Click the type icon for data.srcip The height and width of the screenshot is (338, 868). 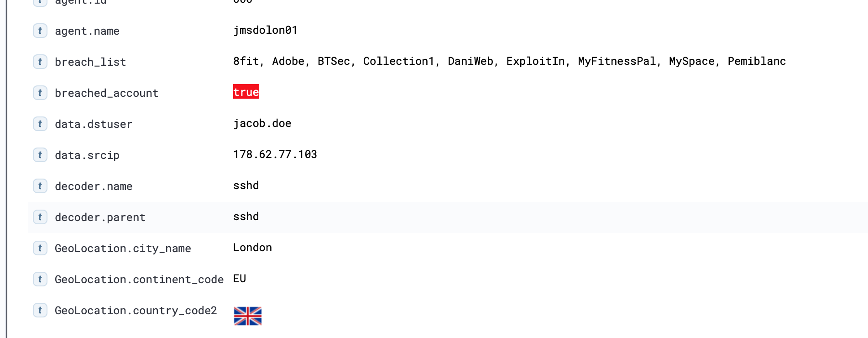(x=40, y=155)
